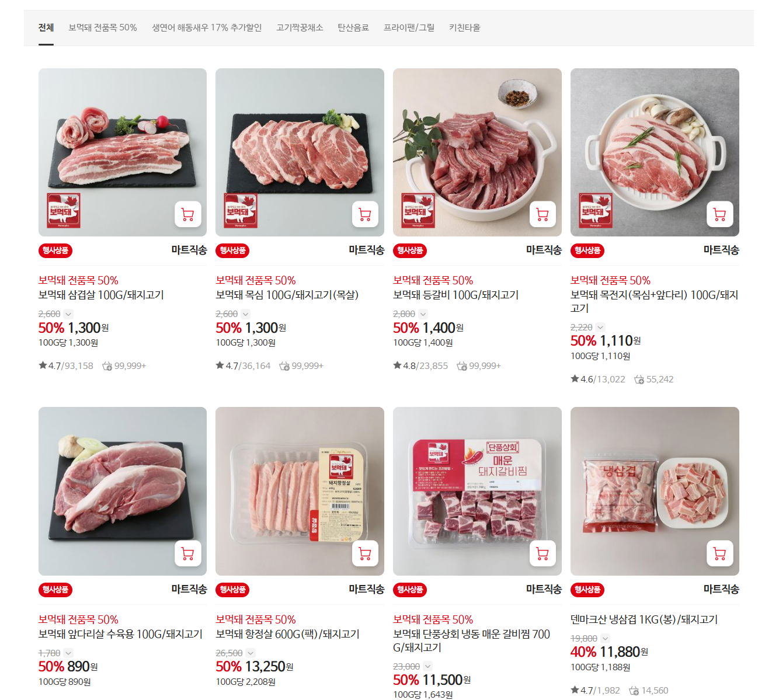Select the 프라이팬/그릴 tab

tap(409, 27)
